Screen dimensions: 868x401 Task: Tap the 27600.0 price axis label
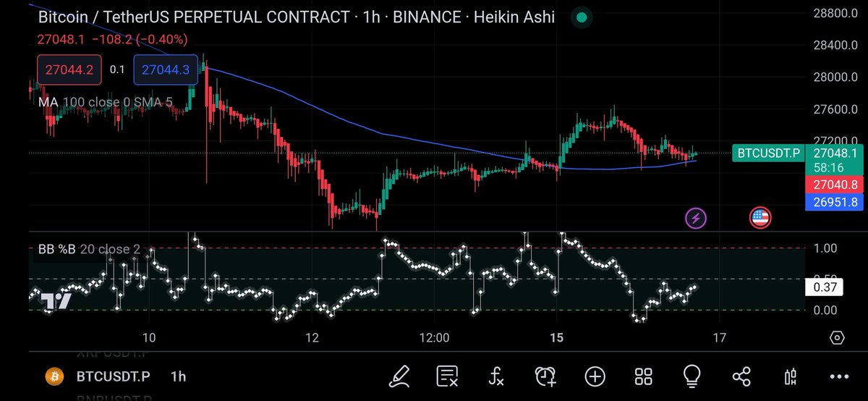coord(836,110)
